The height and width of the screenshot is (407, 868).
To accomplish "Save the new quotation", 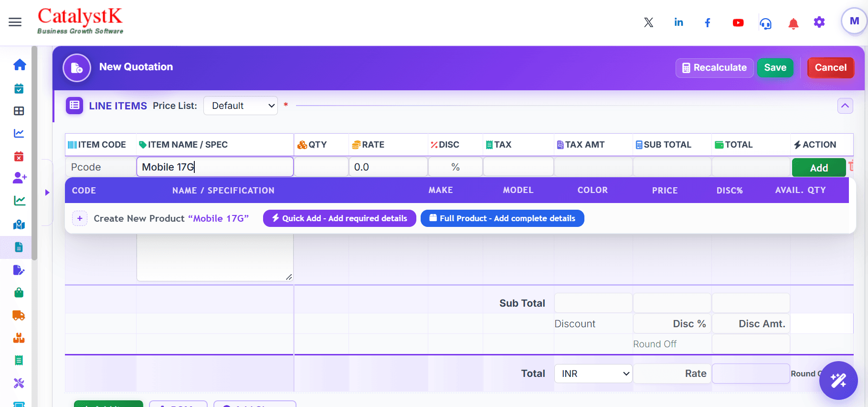I will point(775,68).
